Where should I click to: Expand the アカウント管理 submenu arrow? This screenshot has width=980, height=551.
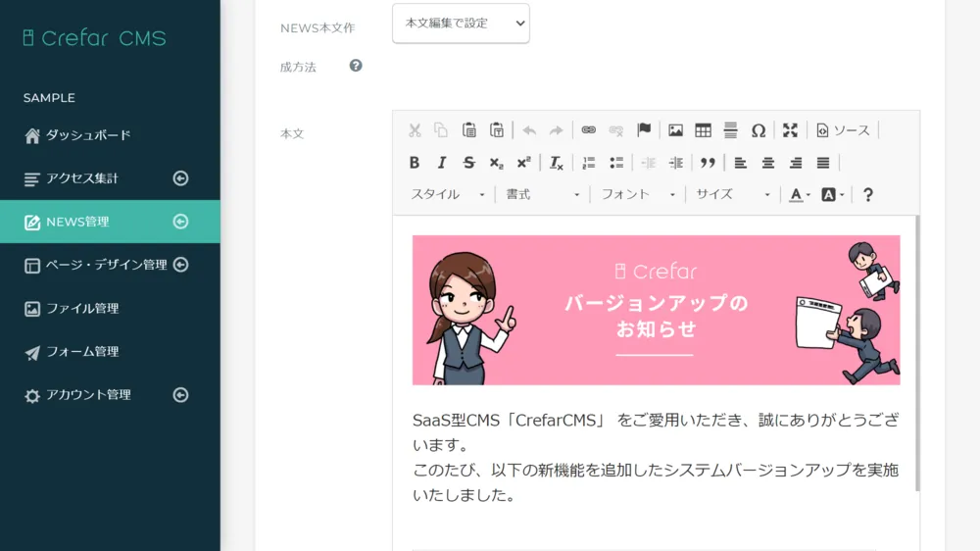pyautogui.click(x=180, y=395)
